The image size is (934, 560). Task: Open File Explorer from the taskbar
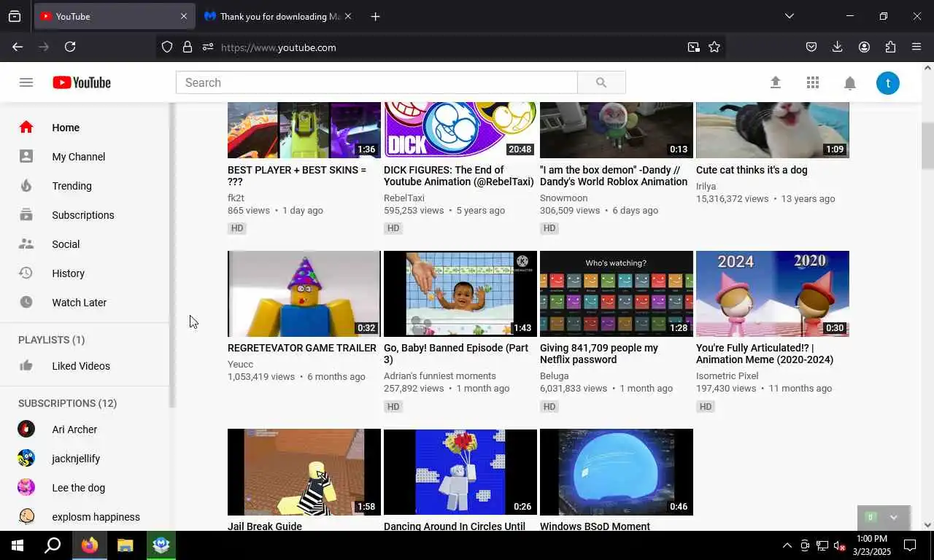[126, 545]
